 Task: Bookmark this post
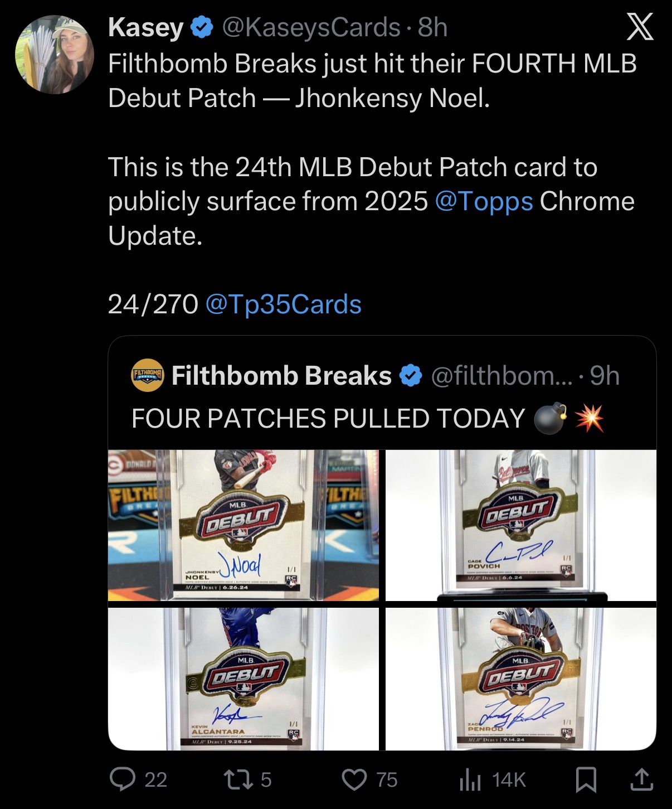(586, 779)
